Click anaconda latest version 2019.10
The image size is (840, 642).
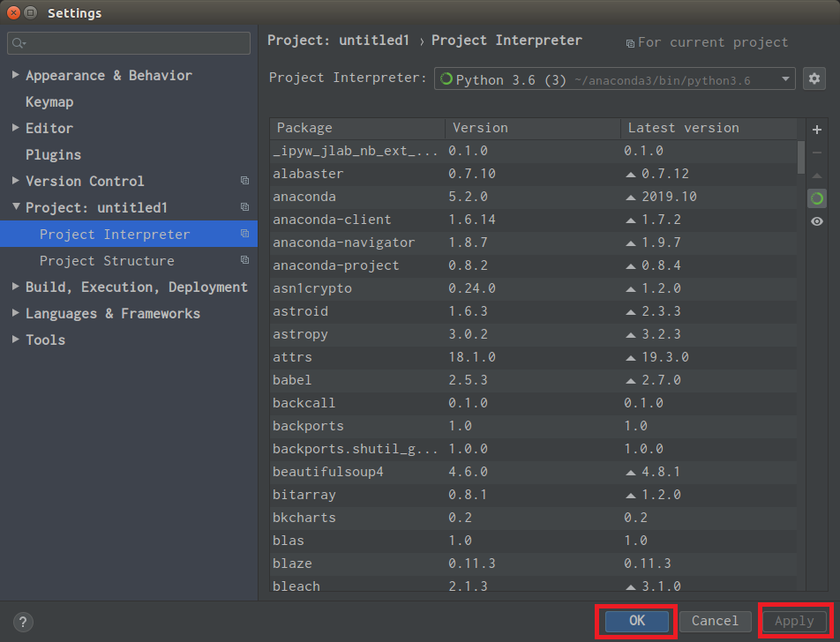tap(669, 197)
